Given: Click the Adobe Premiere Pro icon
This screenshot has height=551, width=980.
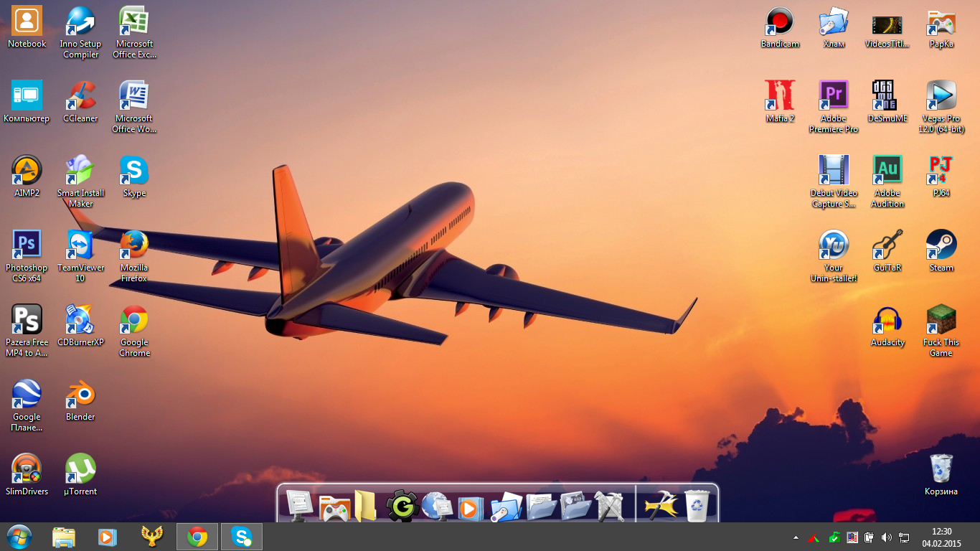Looking at the screenshot, I should pyautogui.click(x=834, y=107).
